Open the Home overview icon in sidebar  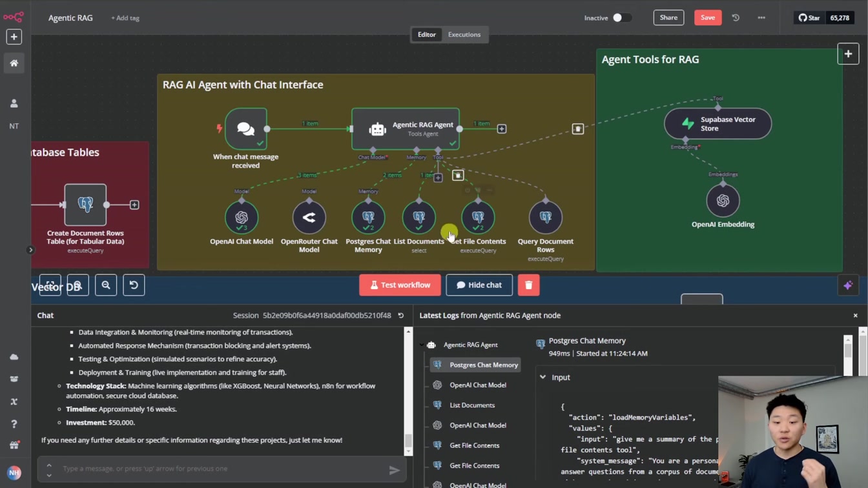coord(14,63)
